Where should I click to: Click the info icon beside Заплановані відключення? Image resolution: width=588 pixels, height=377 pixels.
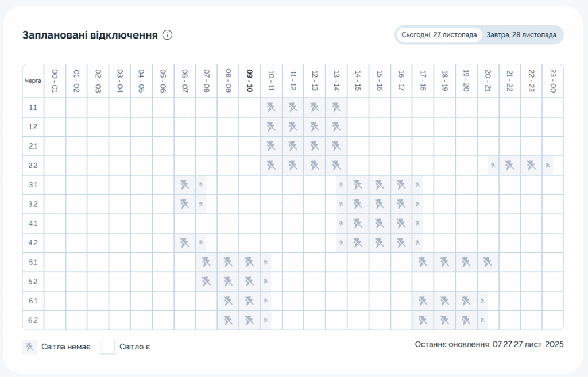click(167, 35)
